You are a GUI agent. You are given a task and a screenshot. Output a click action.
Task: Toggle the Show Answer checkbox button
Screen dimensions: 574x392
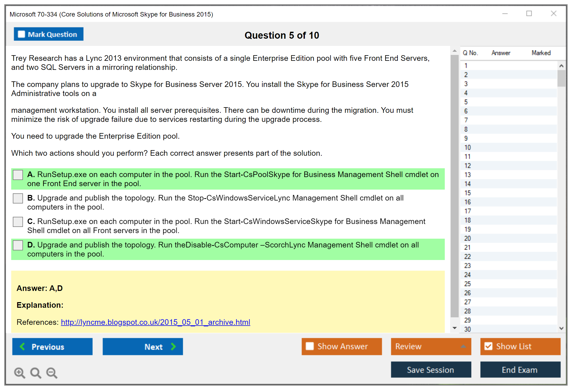(310, 346)
